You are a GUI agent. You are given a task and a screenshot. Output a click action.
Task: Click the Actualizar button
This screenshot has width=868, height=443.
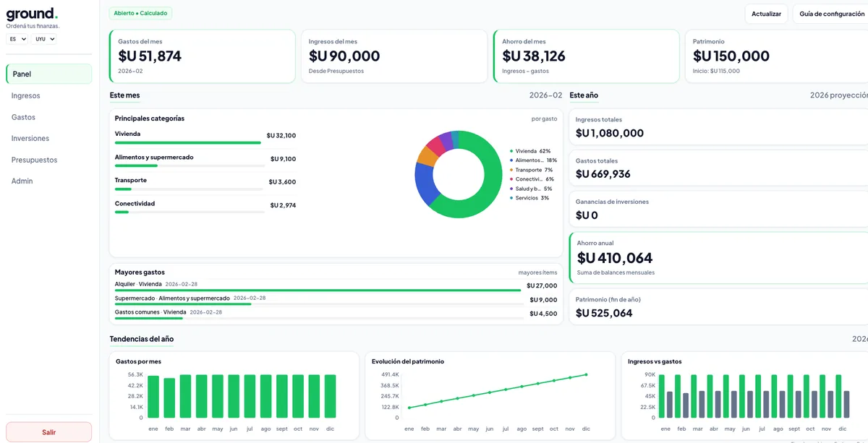click(766, 14)
